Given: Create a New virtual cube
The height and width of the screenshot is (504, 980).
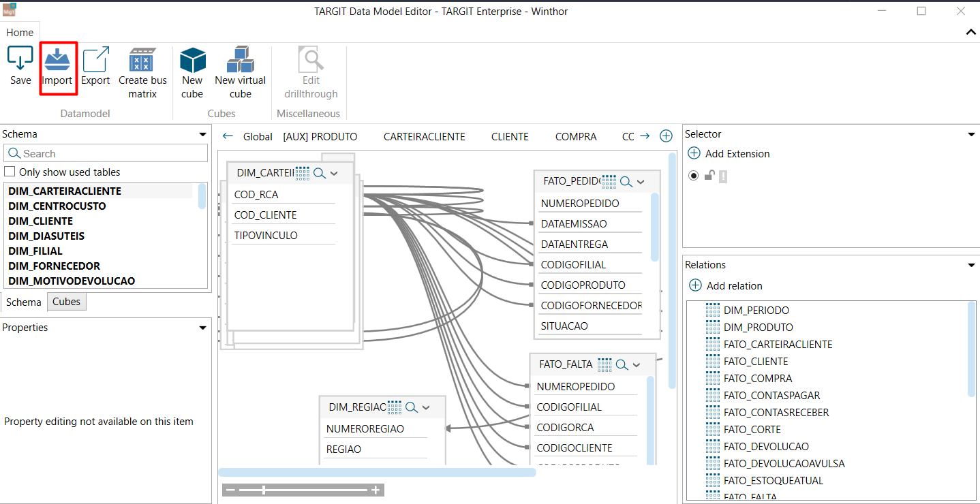Looking at the screenshot, I should tap(240, 74).
